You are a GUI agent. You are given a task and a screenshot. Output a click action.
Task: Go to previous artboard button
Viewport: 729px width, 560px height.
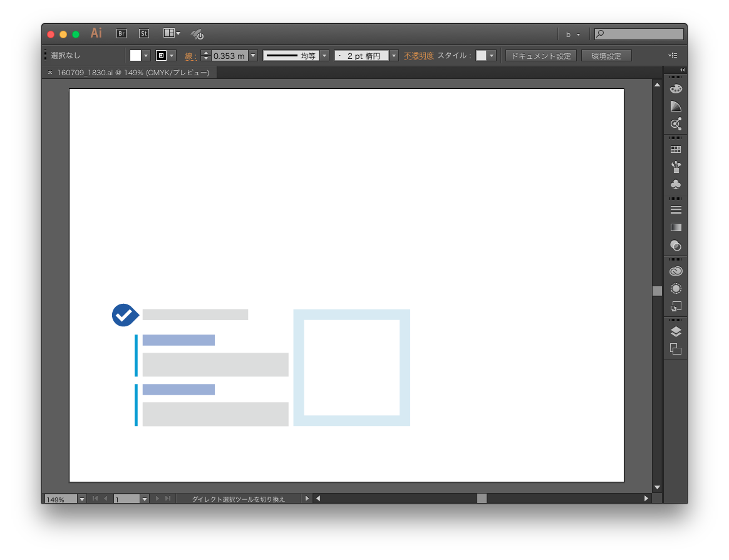click(106, 499)
